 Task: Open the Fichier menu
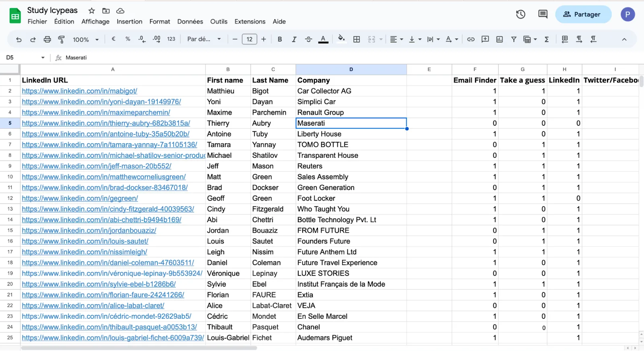[37, 22]
